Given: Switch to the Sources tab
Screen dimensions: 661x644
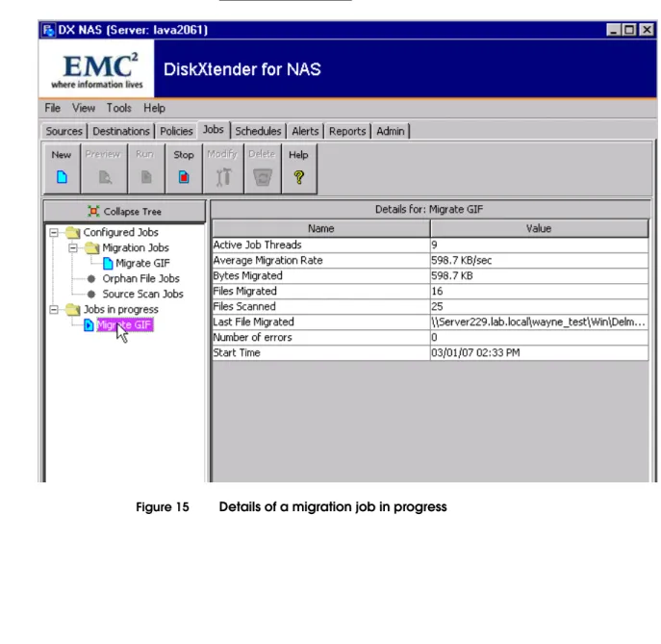Looking at the screenshot, I should tap(64, 131).
